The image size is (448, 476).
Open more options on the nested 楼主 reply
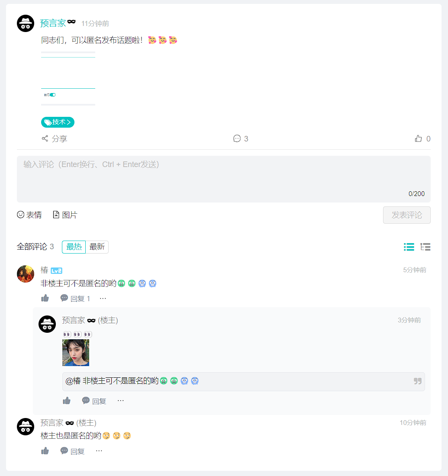click(121, 401)
